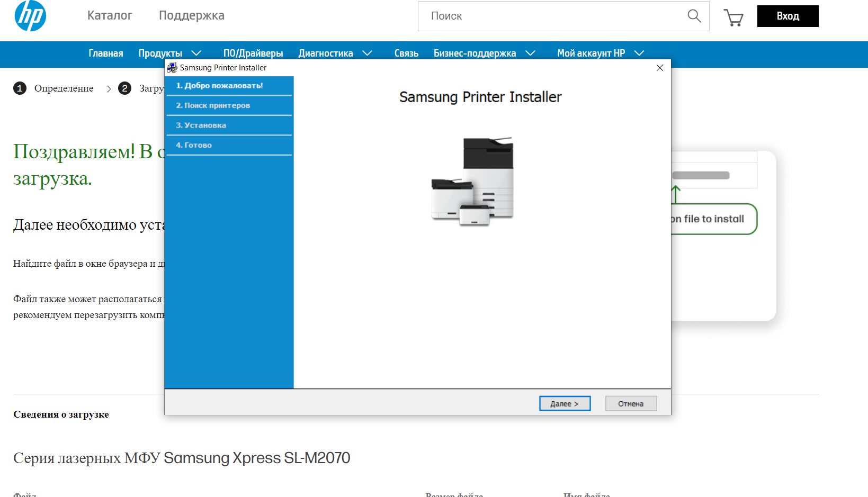868x497 pixels.
Task: Click the Мой аккаунт HP label
Action: coord(591,53)
